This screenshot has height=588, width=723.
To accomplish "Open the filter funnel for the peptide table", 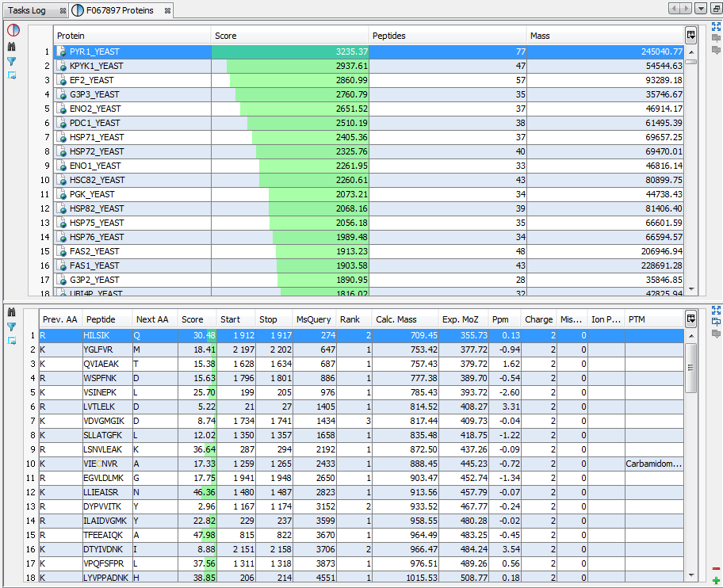I will 12,326.
